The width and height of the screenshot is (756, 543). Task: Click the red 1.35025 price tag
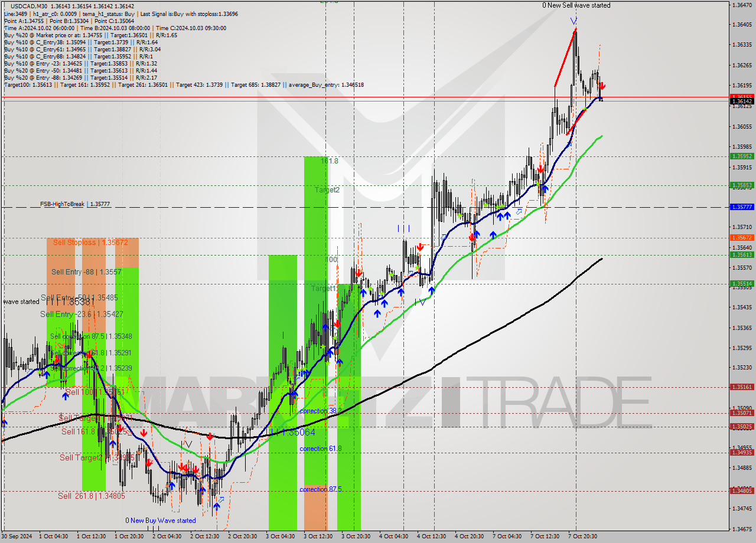pyautogui.click(x=742, y=427)
